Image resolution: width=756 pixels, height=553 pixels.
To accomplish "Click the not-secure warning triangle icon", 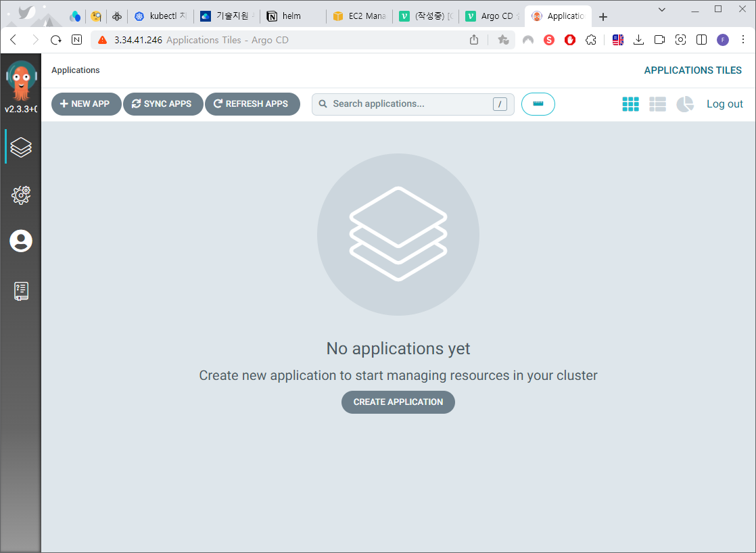I will (x=102, y=40).
